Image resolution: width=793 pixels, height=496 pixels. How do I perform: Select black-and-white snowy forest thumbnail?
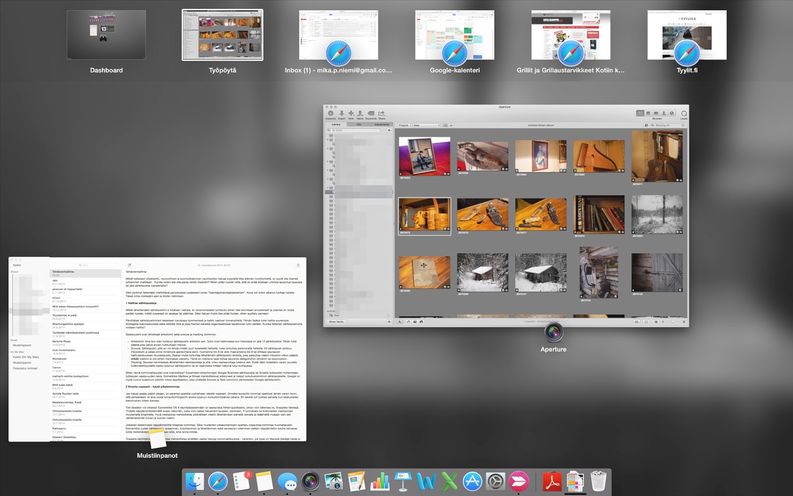[x=657, y=215]
